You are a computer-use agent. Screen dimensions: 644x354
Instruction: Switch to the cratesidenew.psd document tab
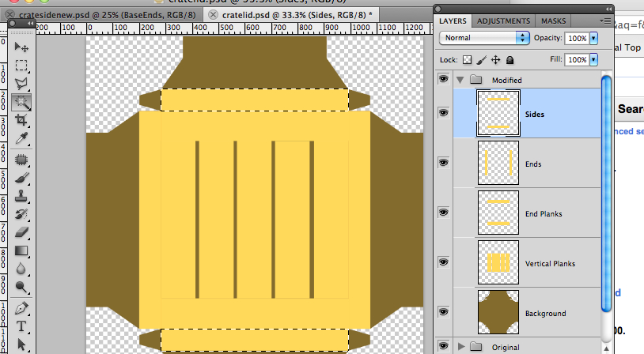(x=107, y=15)
